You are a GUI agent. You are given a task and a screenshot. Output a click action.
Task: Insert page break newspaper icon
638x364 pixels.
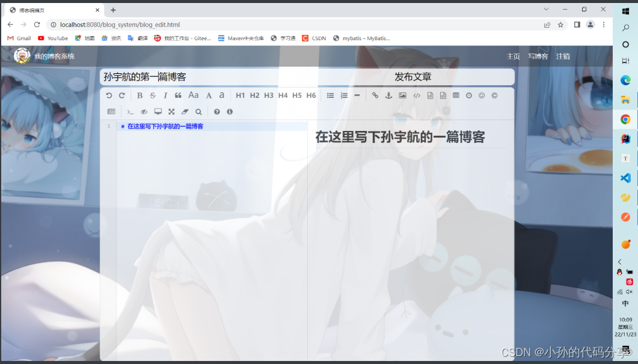[111, 112]
